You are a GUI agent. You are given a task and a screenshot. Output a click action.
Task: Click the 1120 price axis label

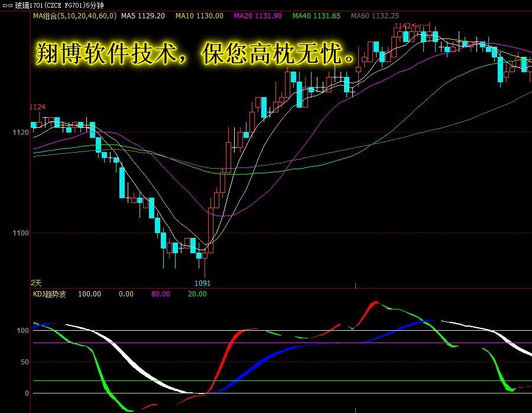point(21,133)
